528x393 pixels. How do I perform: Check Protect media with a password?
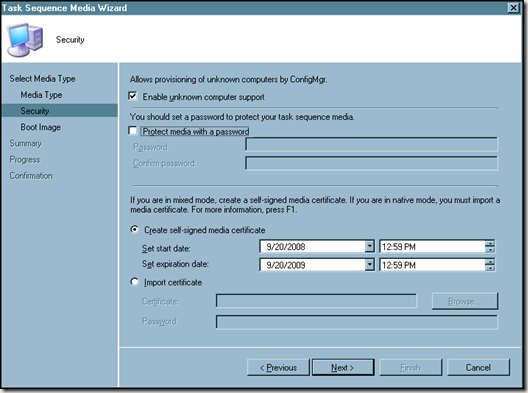point(133,131)
